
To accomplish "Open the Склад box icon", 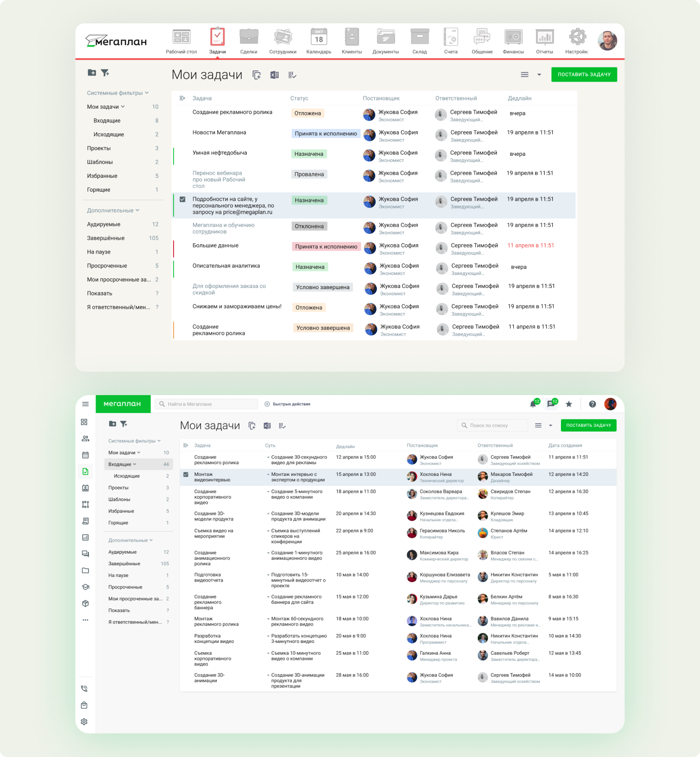I will pyautogui.click(x=420, y=38).
